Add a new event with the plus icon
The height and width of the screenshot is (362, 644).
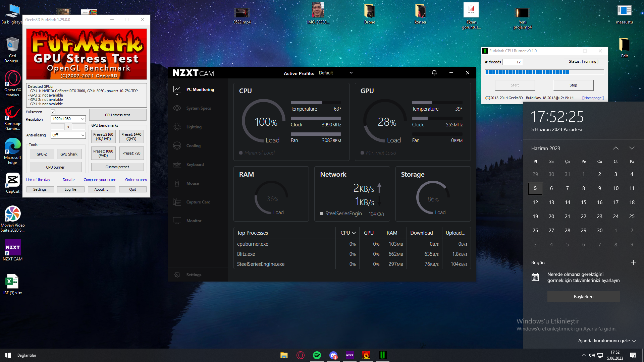(633, 262)
